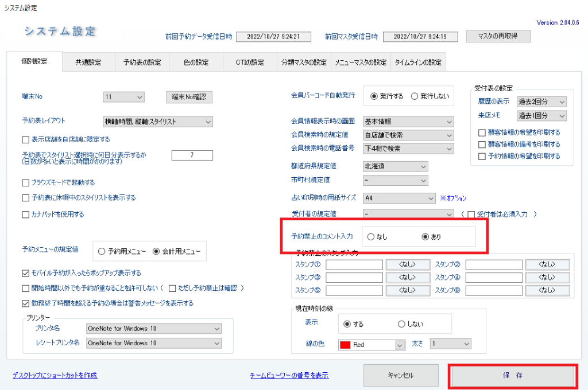
Task: Uncheck モバイル予約 popup display checkbox
Action: click(x=25, y=273)
